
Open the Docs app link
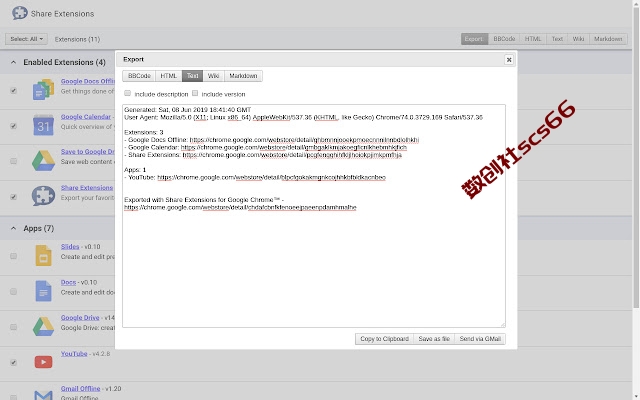[69, 282]
